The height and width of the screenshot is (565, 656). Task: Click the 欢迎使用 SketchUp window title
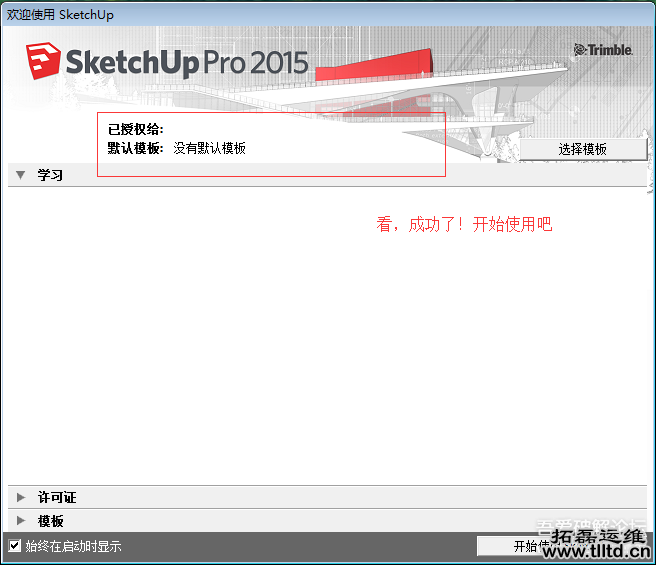pyautogui.click(x=60, y=15)
